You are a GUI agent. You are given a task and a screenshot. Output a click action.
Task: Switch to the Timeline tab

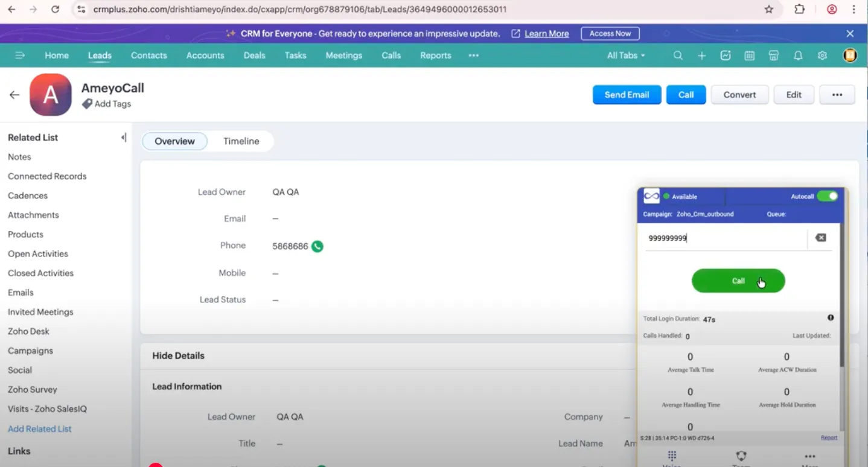click(x=241, y=141)
